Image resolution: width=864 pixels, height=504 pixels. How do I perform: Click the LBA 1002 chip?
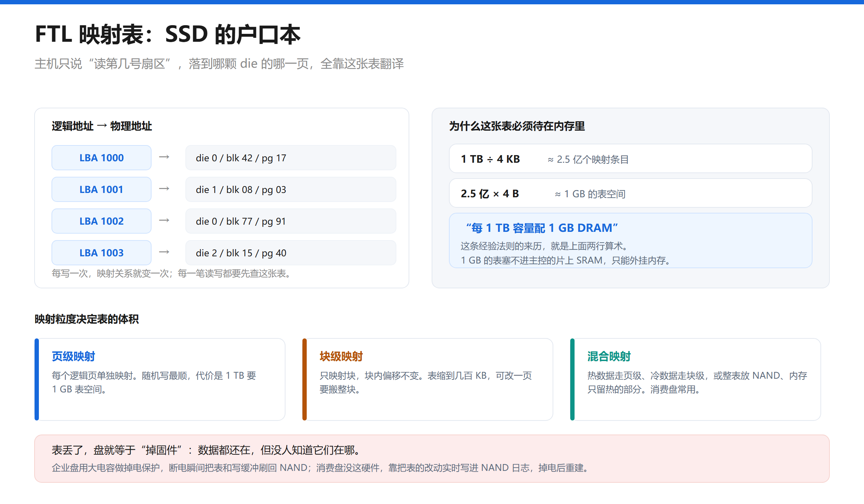click(102, 221)
